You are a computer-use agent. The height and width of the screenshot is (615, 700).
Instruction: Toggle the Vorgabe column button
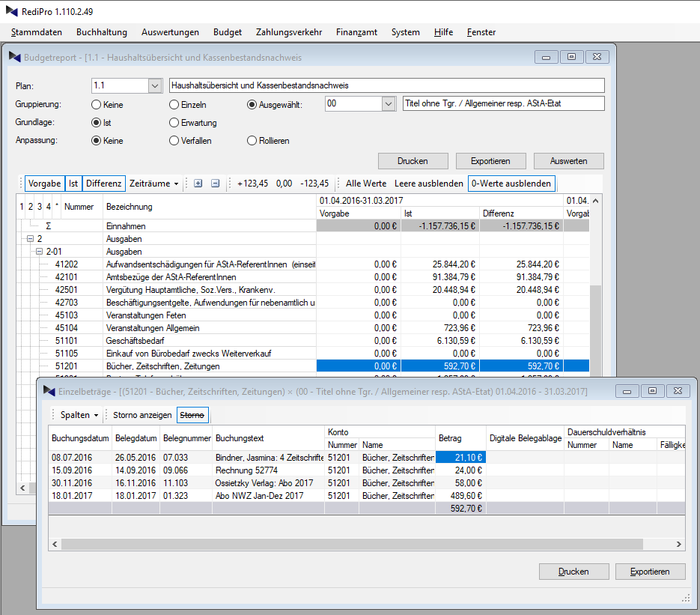[44, 184]
